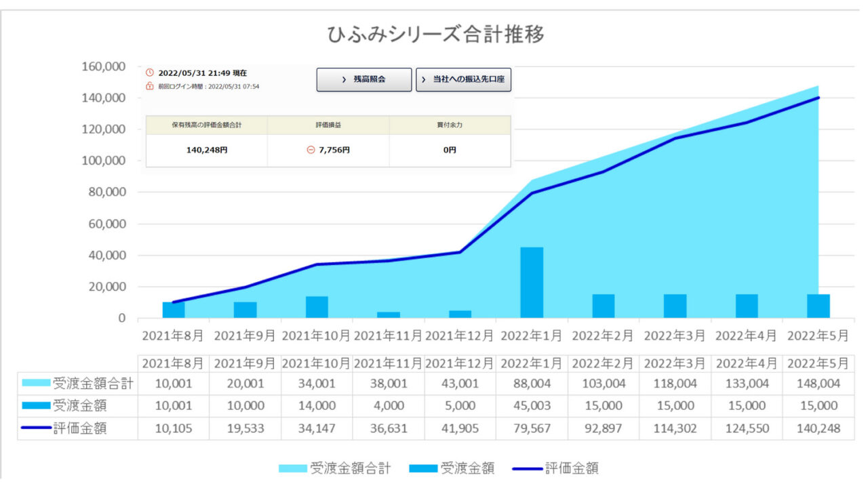
Task: Click table cell 148,004
Action: 818,384
